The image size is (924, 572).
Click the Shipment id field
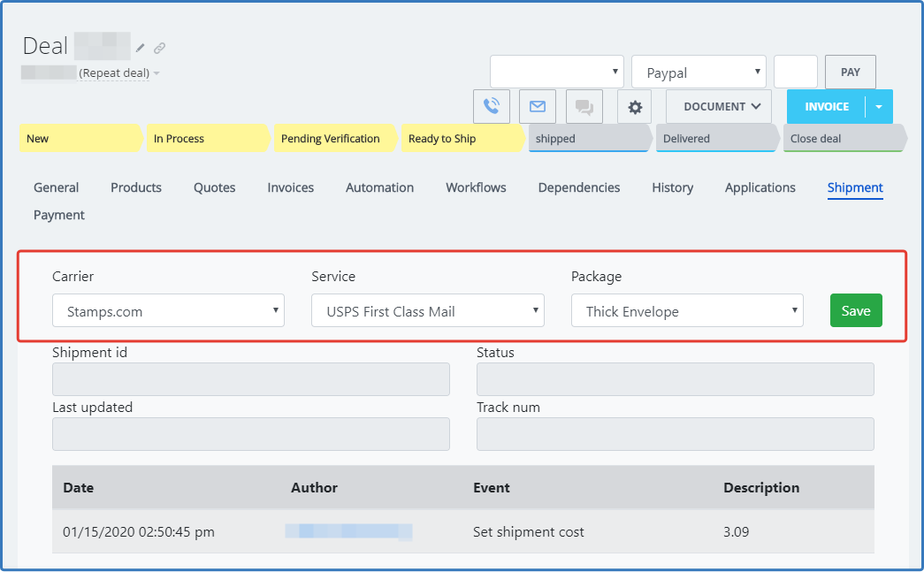pyautogui.click(x=251, y=379)
